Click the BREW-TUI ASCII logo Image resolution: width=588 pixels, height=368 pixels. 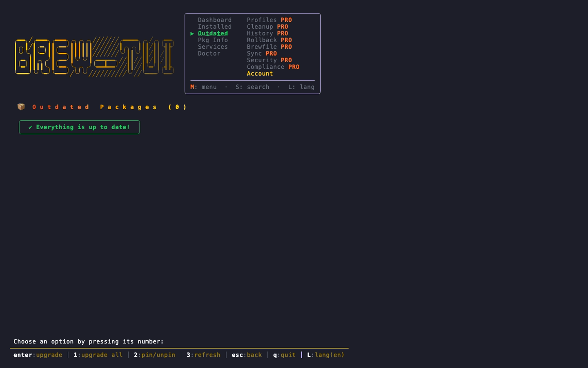click(x=94, y=56)
